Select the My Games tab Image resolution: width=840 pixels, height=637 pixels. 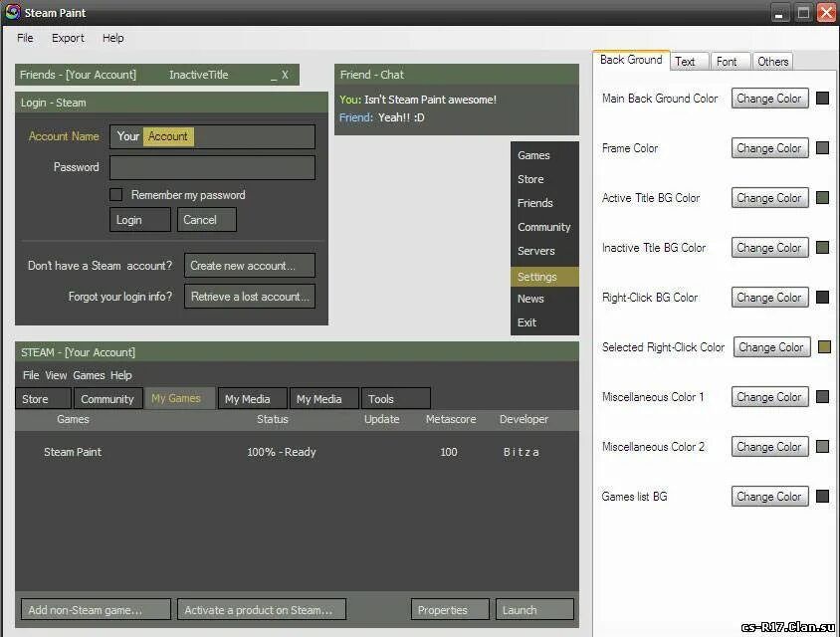(x=180, y=398)
